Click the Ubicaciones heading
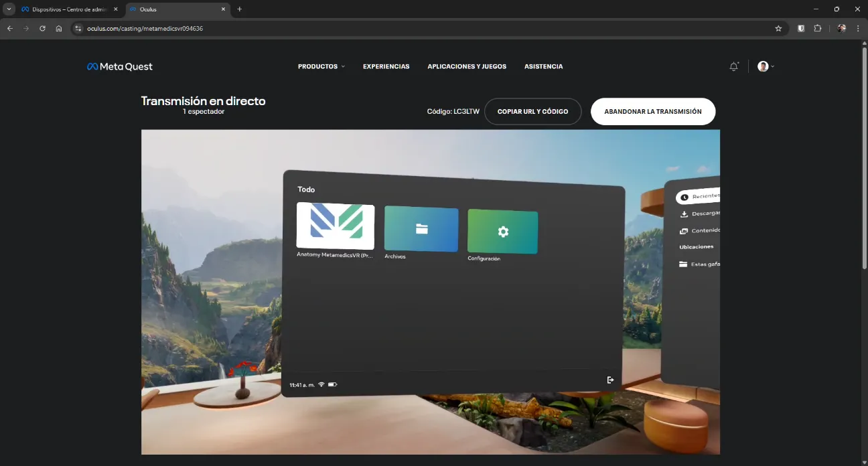The width and height of the screenshot is (868, 466). click(697, 247)
